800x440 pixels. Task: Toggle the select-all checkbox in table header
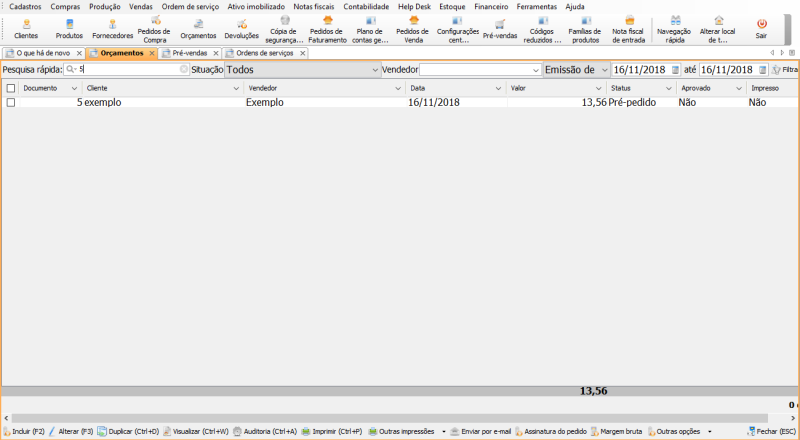11,88
